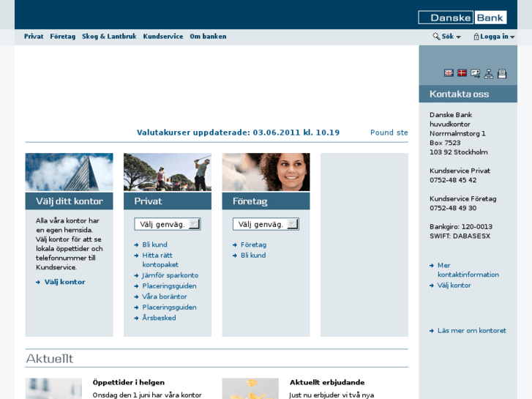Follow the Välj kontor link in office card

(x=64, y=282)
